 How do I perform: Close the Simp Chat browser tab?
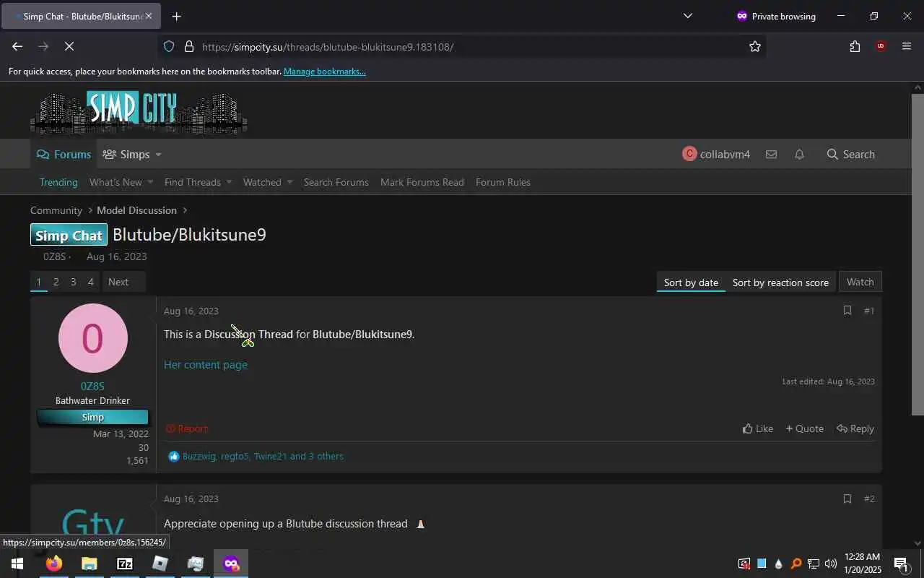coord(149,16)
